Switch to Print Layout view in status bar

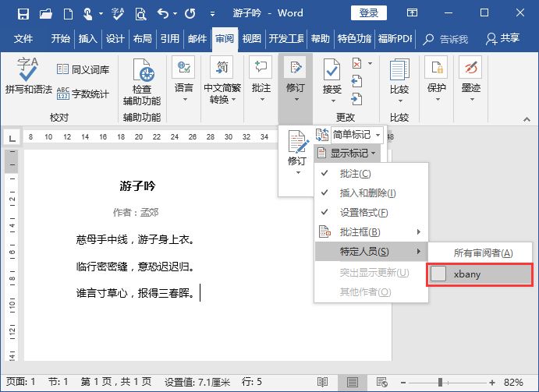coord(353,382)
